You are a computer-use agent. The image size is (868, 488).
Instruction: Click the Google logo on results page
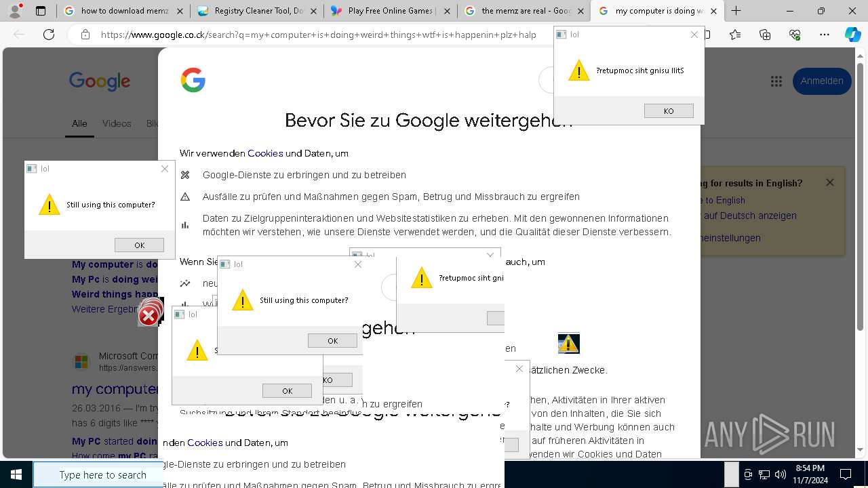point(100,81)
